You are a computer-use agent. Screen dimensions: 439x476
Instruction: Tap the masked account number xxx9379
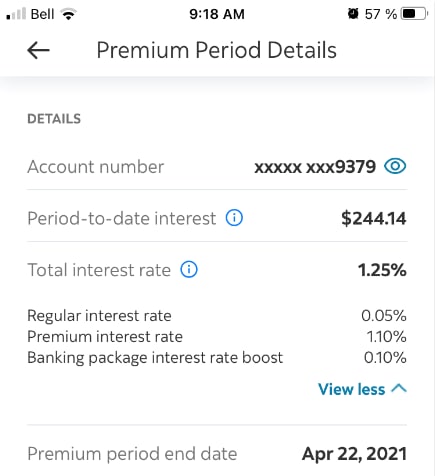pyautogui.click(x=315, y=167)
